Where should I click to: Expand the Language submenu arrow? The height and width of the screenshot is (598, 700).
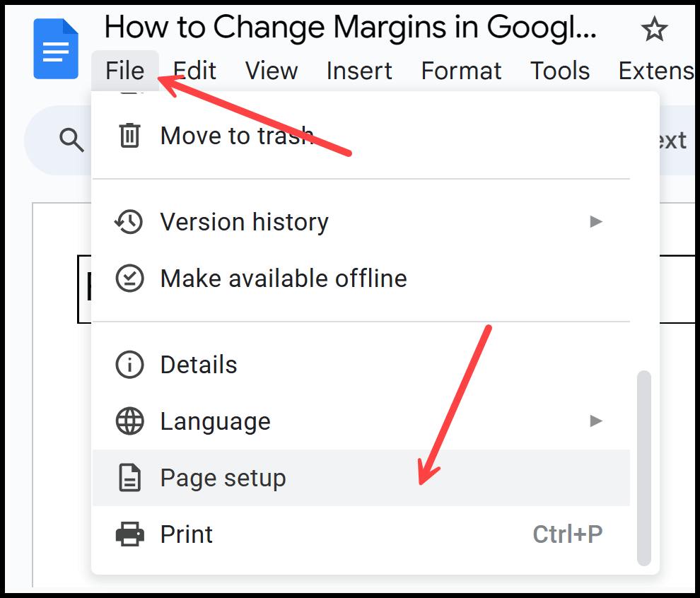[596, 421]
